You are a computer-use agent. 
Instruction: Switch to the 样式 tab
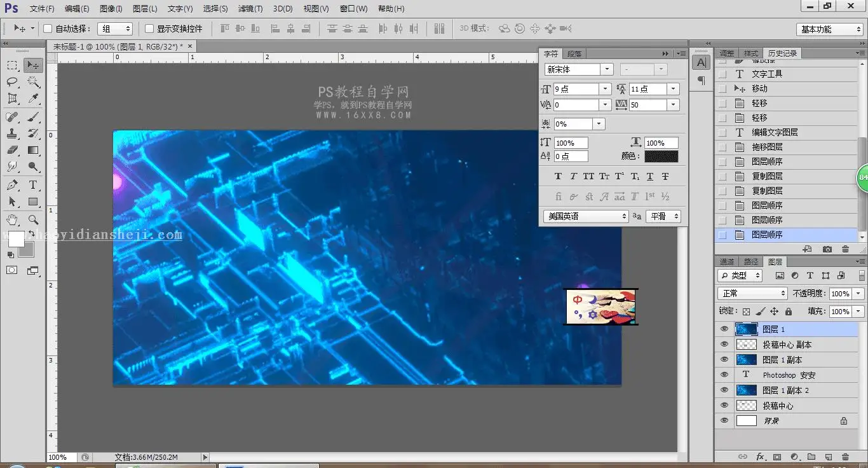(751, 53)
